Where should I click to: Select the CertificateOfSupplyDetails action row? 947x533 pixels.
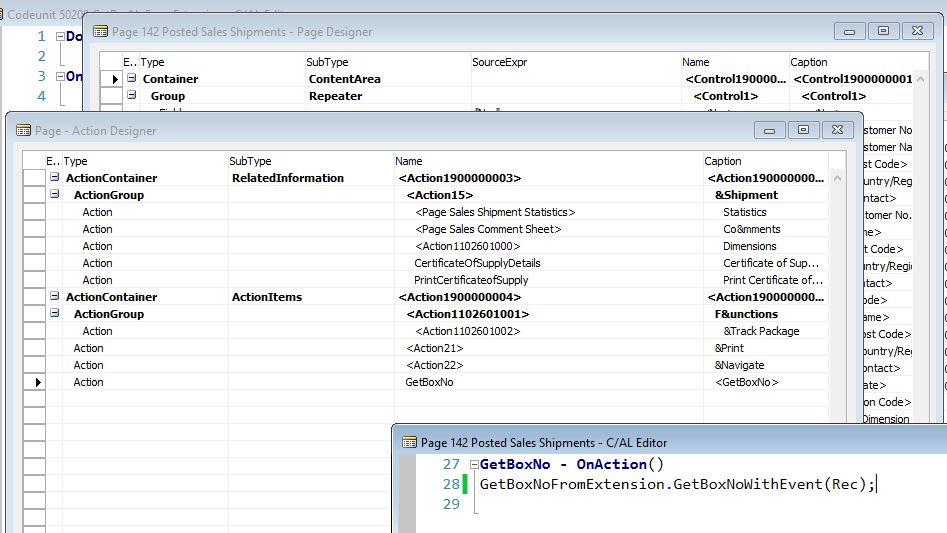click(477, 263)
